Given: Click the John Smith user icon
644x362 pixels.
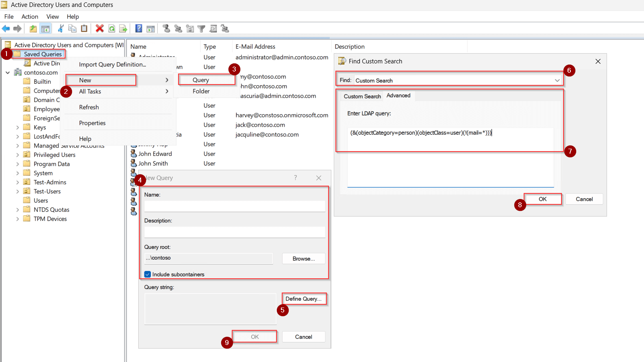Looking at the screenshot, I should pos(134,163).
